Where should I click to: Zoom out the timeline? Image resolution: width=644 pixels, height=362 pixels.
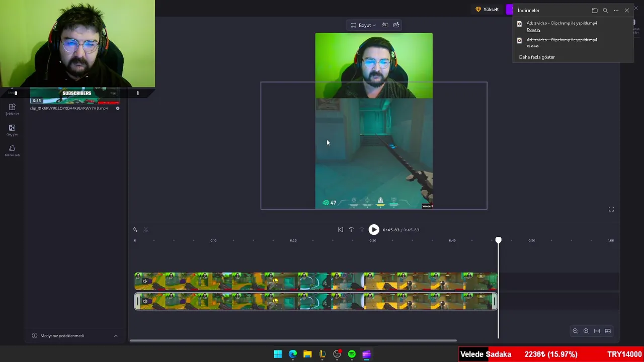coord(575,331)
